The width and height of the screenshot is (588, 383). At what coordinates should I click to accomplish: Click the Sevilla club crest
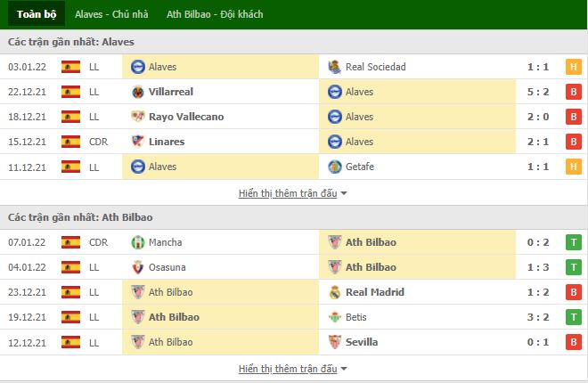tap(334, 342)
